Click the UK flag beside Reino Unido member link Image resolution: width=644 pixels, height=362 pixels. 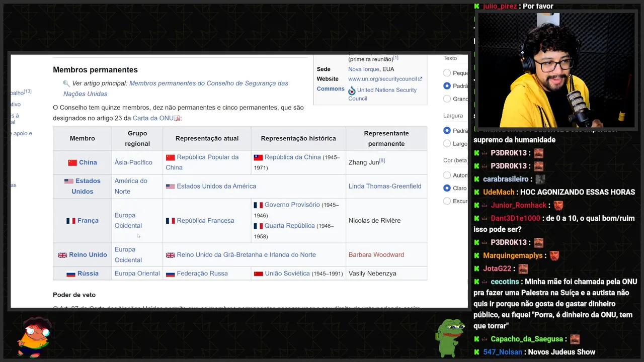tap(62, 255)
